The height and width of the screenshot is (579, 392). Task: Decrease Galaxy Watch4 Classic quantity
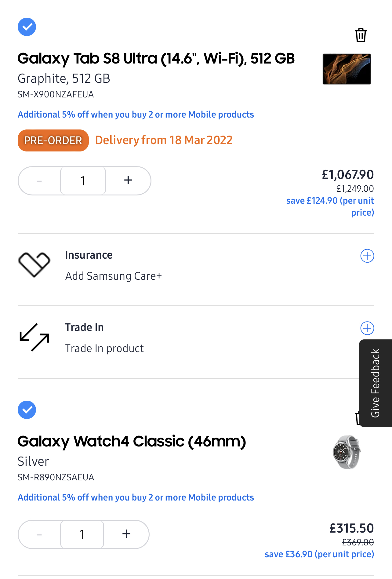coord(39,535)
